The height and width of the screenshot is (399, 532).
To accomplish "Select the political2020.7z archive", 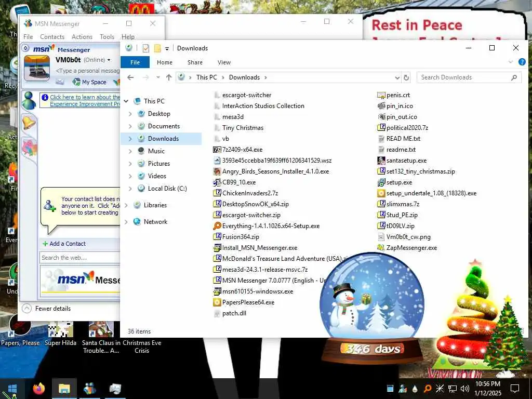I will [x=403, y=128].
